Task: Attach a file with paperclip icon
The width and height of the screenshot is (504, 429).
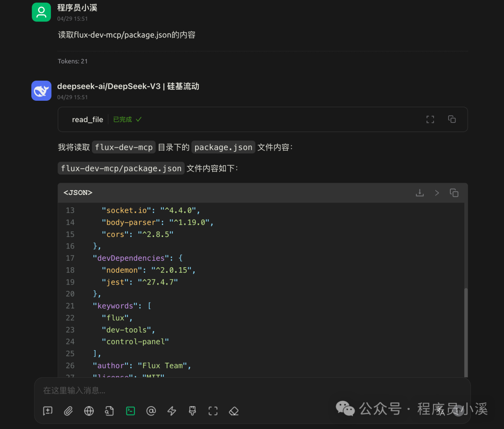Action: (x=68, y=411)
